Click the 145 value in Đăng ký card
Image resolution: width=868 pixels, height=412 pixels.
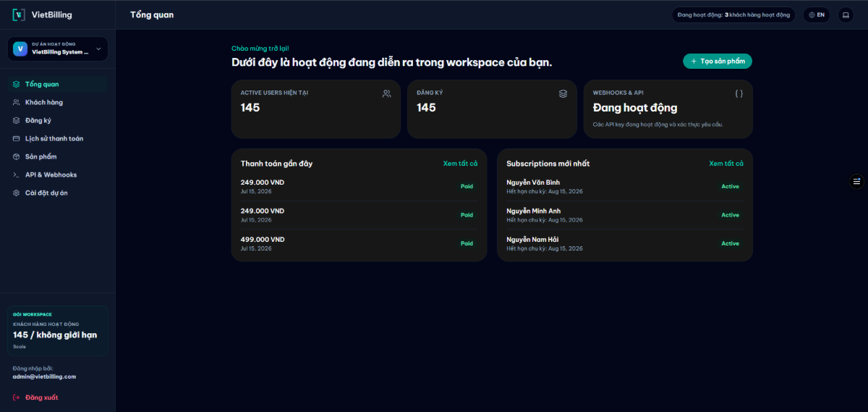point(426,108)
